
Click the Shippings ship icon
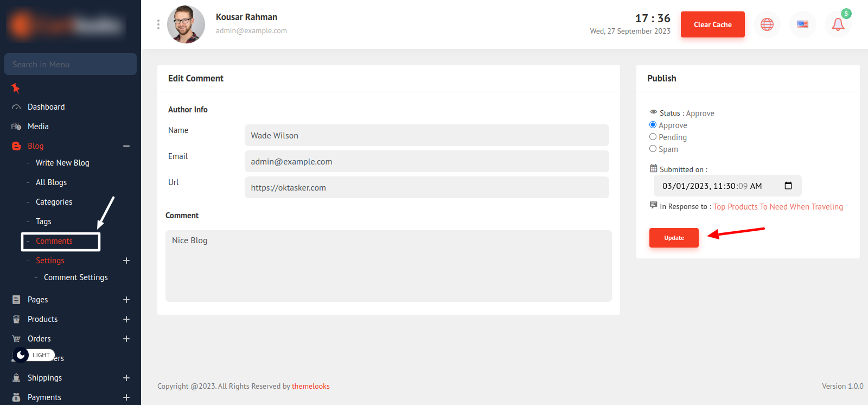pos(16,378)
